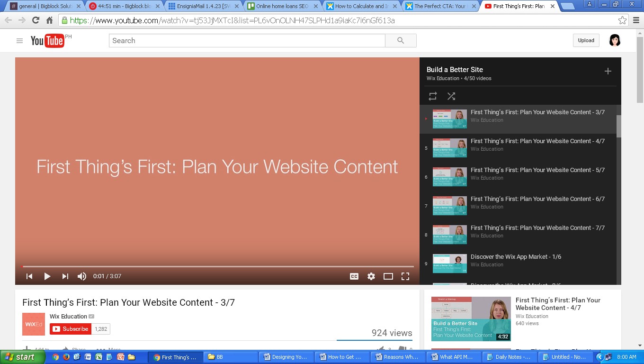The image size is (644, 364).
Task: Switch to theater mode
Action: click(x=388, y=276)
